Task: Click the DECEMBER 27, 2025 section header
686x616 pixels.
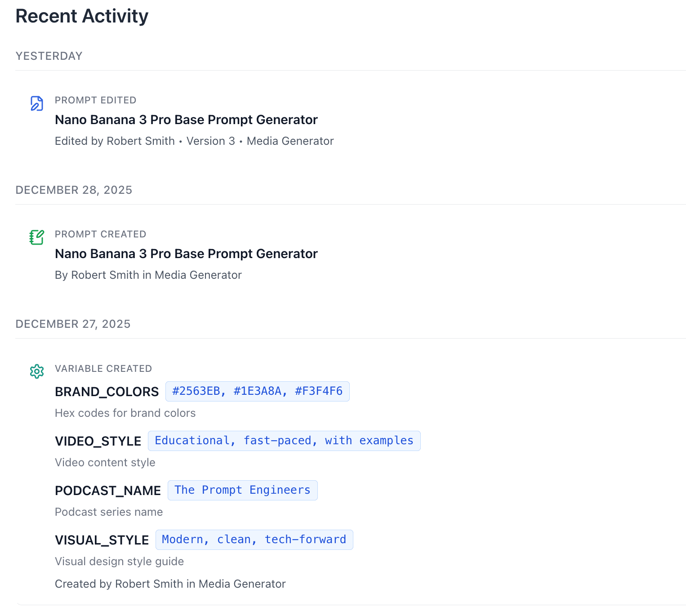Action: coord(73,324)
